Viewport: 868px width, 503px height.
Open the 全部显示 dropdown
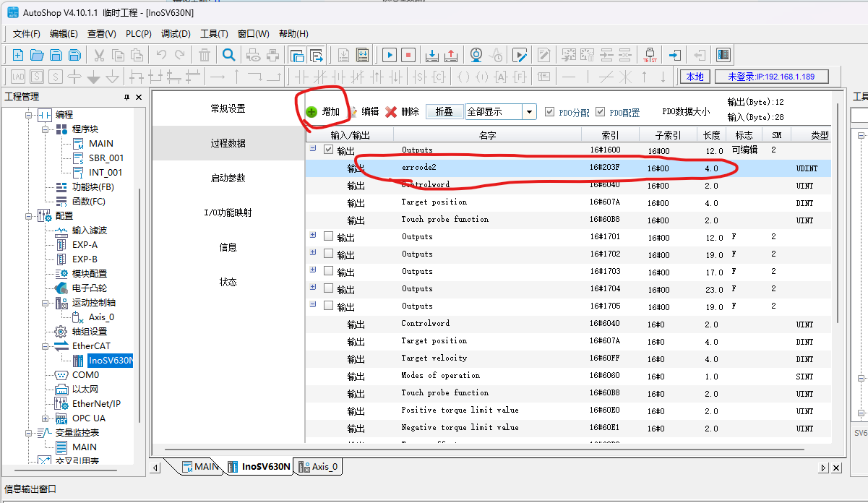[530, 112]
